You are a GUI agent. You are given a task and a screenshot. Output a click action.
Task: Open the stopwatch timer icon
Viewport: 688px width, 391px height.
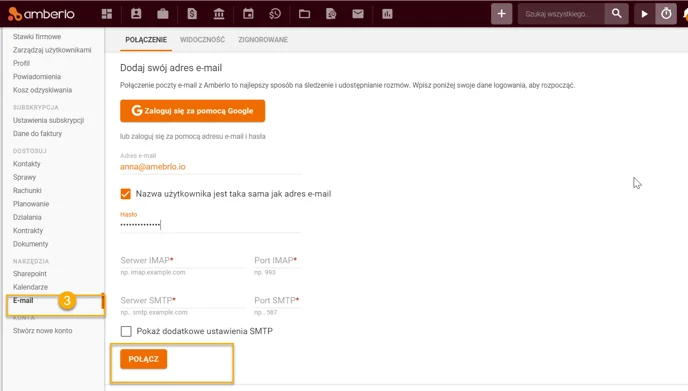666,14
